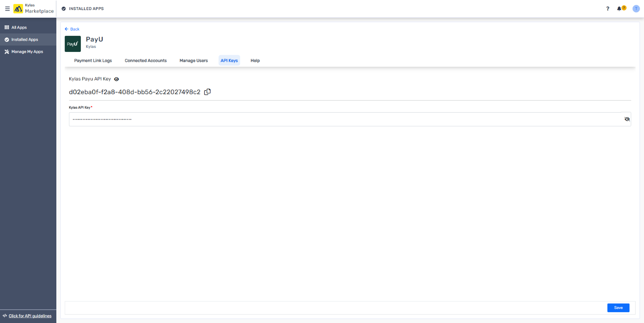The width and height of the screenshot is (644, 323).
Task: Select Installed Apps in sidebar
Action: pyautogui.click(x=25, y=39)
